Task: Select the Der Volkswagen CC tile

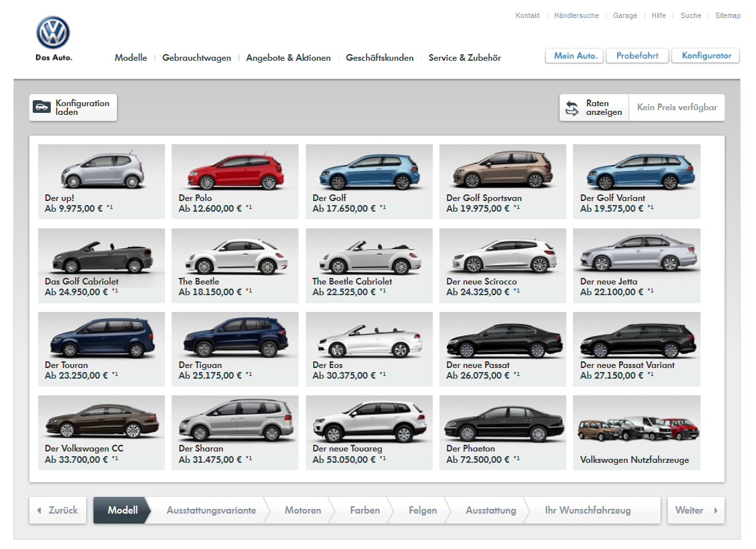Action: pos(102,433)
